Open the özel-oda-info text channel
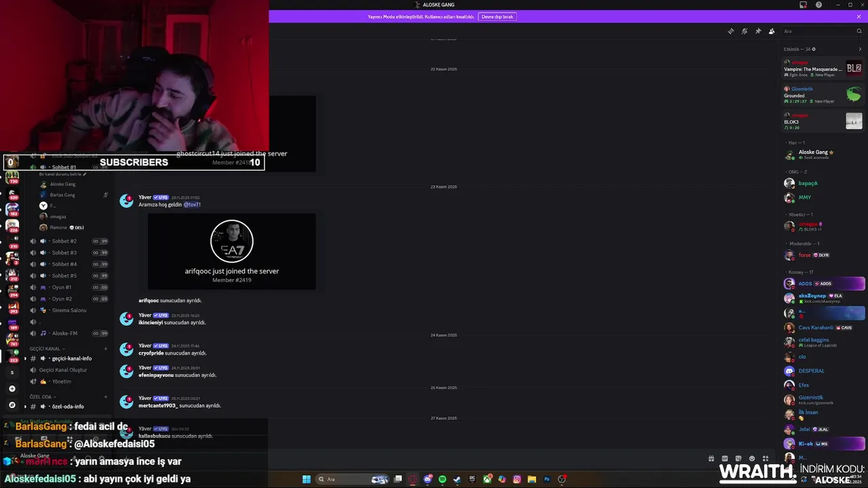 (x=68, y=407)
